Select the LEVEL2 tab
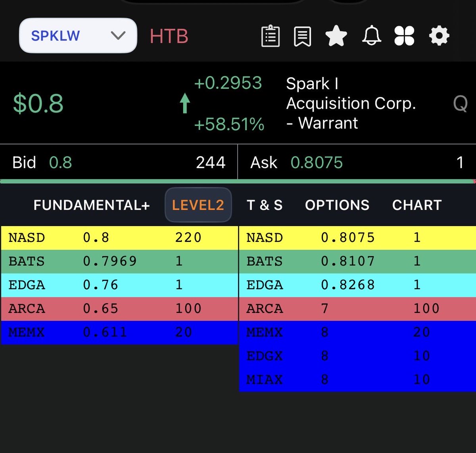 coord(198,205)
